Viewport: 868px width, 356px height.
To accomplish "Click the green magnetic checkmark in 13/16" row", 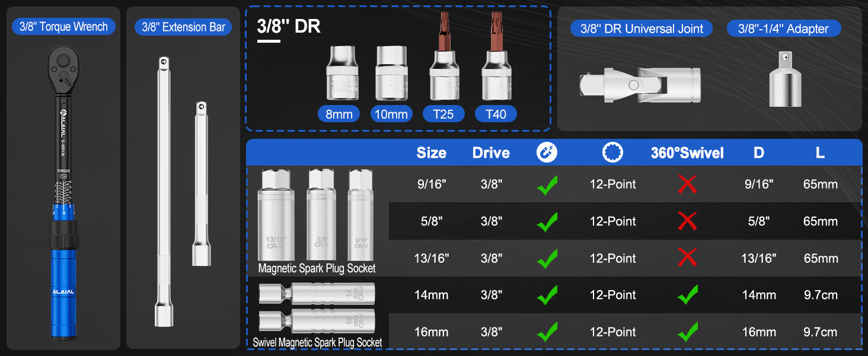I will [547, 258].
